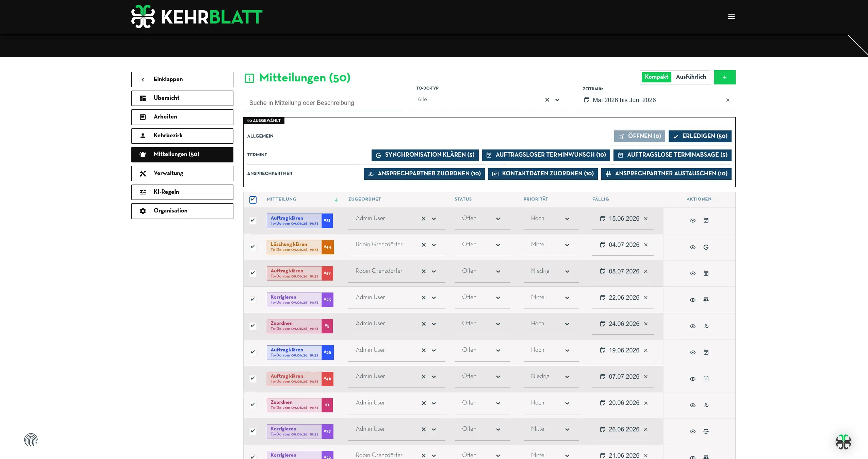This screenshot has height=459, width=868.
Task: Open the Kehrblatt assistant bubble at bottom right
Action: click(843, 442)
